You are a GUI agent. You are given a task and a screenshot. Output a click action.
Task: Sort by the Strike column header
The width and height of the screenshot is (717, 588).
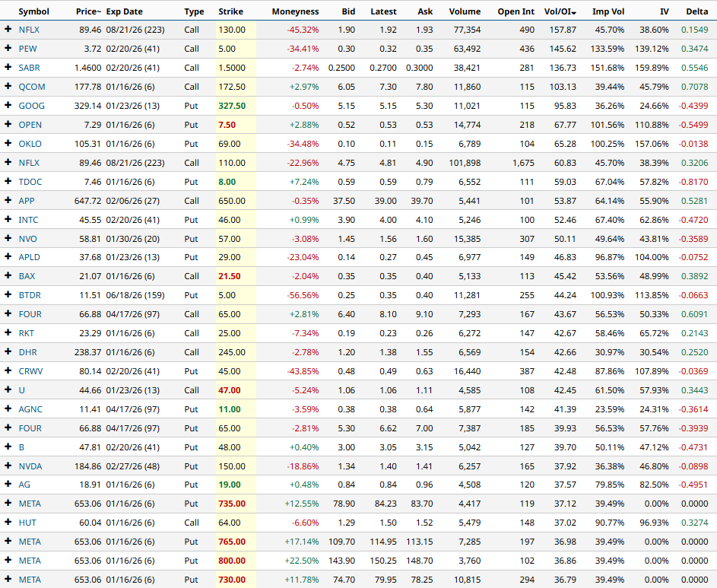point(231,11)
